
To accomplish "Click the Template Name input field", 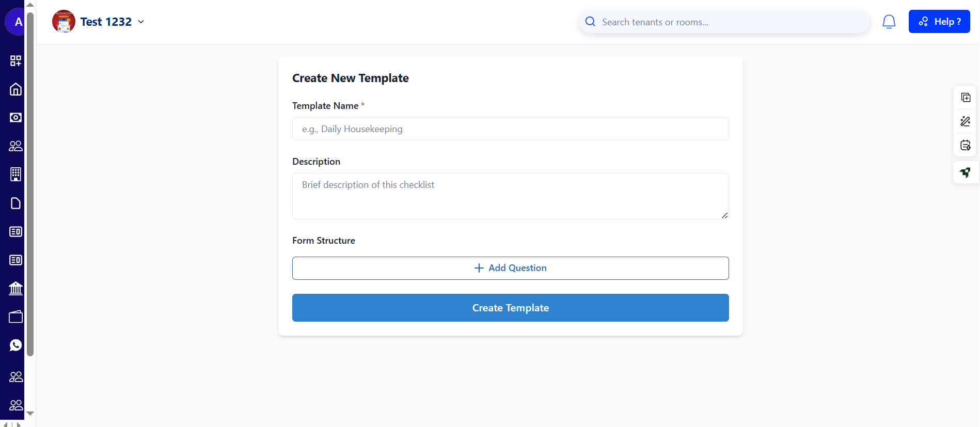I will [510, 129].
